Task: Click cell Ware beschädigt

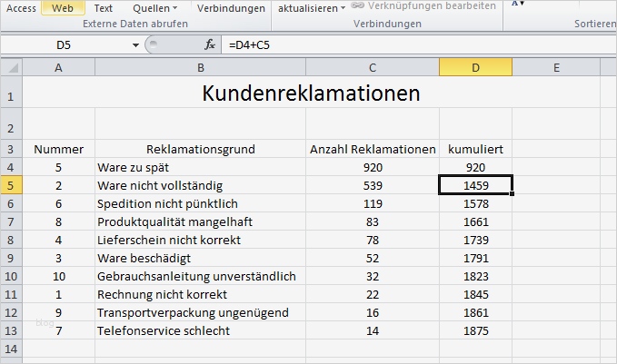Action: click(x=200, y=258)
